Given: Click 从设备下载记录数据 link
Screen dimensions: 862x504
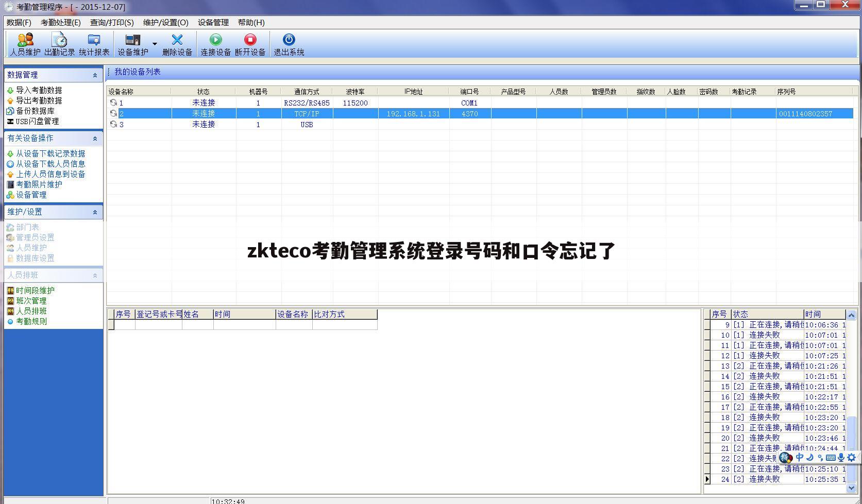Looking at the screenshot, I should click(x=50, y=153).
